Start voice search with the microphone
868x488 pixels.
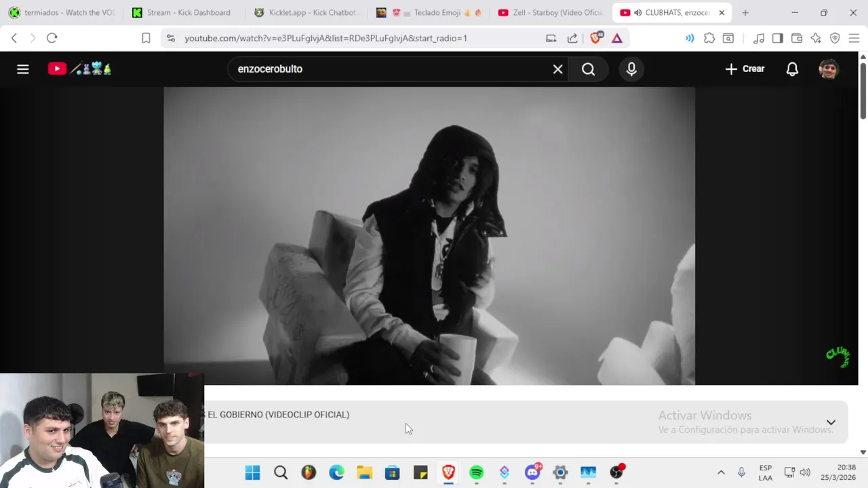631,69
